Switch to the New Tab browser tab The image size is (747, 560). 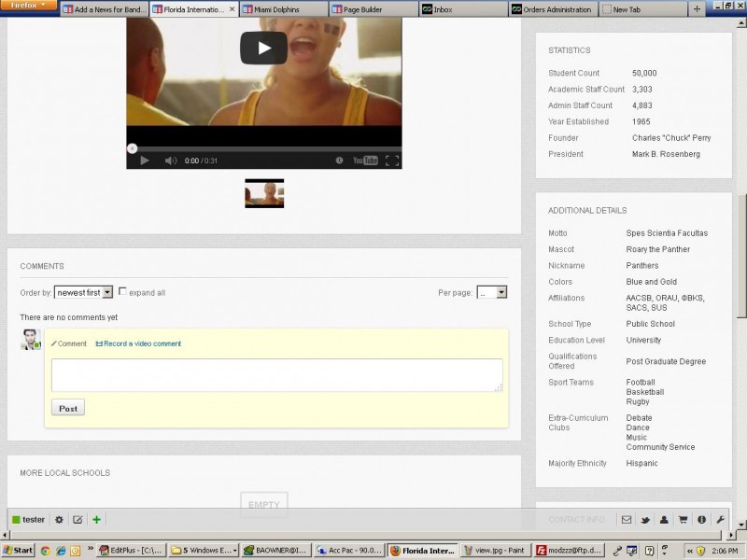(x=642, y=9)
